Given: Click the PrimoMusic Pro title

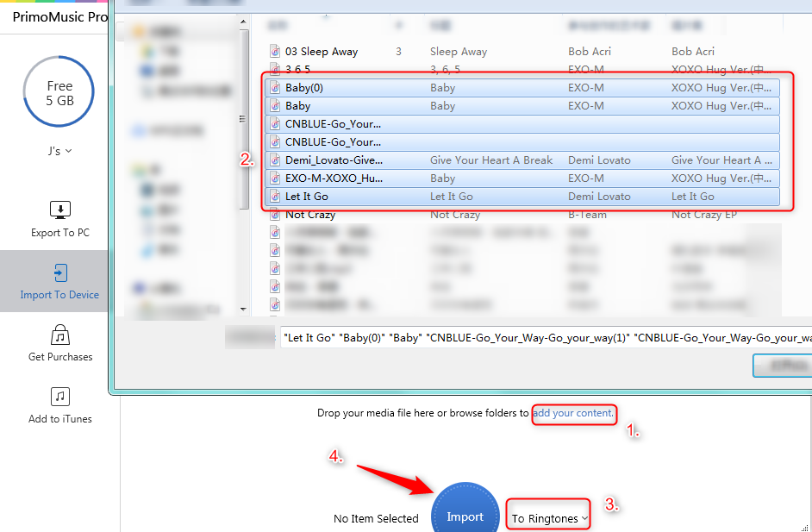Looking at the screenshot, I should 59,16.
